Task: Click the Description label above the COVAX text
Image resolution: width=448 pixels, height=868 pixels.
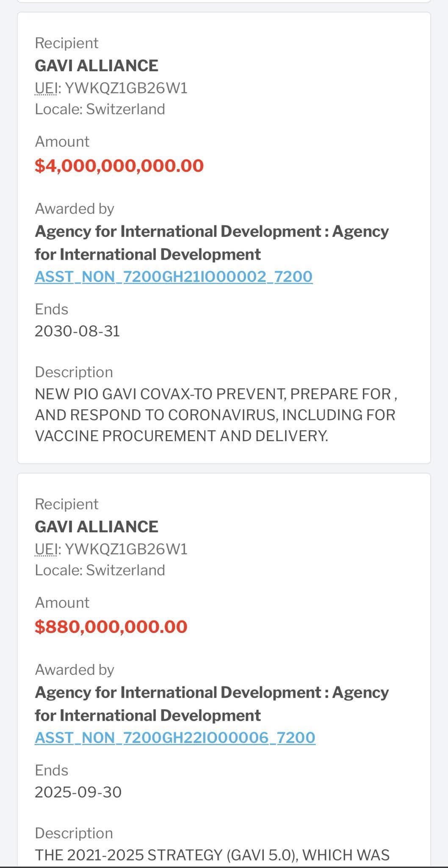Action: pos(74,372)
